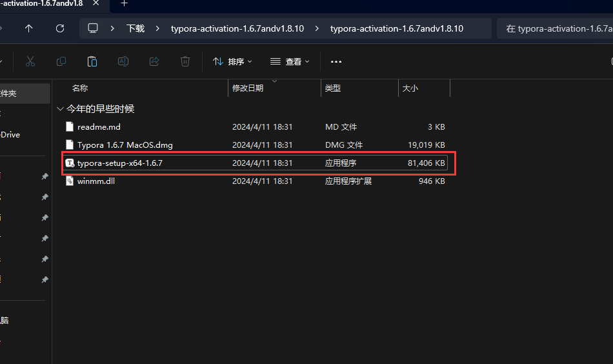Close the typora-activation tab

point(95,3)
